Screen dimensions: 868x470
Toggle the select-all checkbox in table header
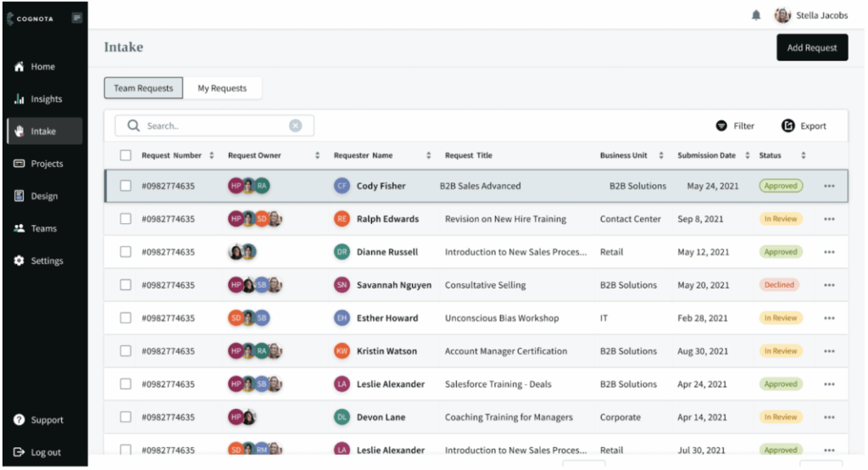pyautogui.click(x=125, y=155)
